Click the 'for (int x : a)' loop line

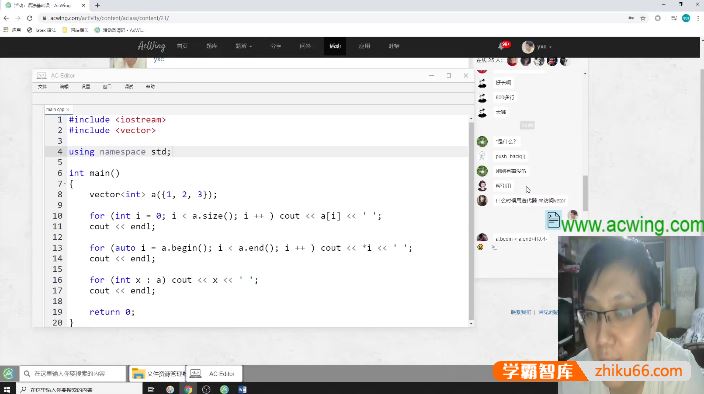point(174,280)
